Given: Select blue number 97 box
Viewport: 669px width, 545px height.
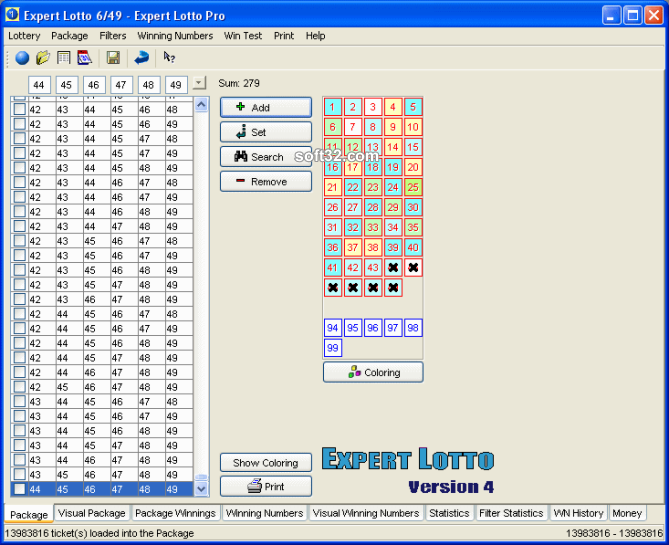Looking at the screenshot, I should (393, 328).
